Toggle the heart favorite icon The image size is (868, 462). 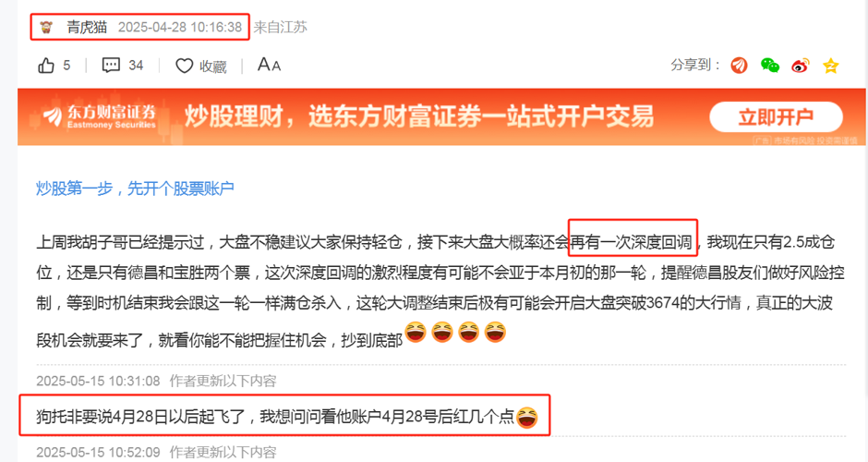(x=185, y=66)
